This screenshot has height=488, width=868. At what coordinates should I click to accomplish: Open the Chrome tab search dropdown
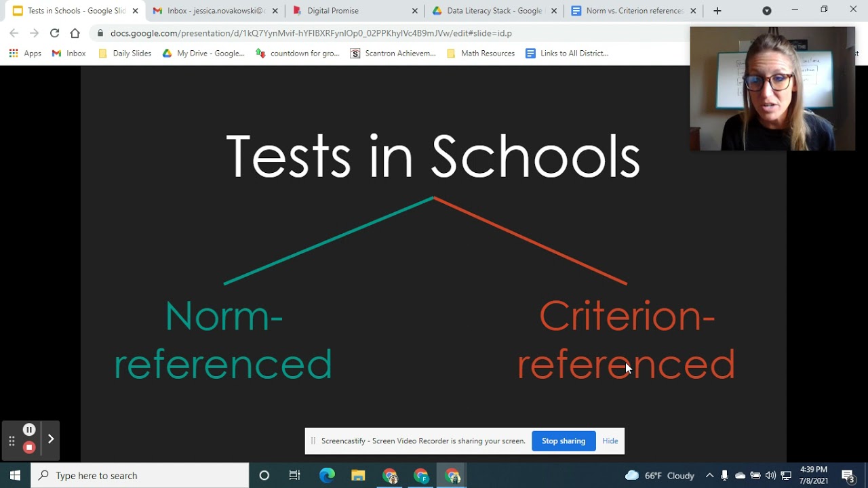tap(767, 11)
